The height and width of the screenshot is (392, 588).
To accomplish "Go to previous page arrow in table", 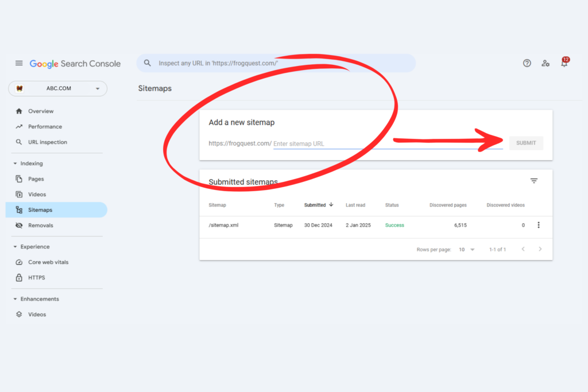I will coord(523,249).
